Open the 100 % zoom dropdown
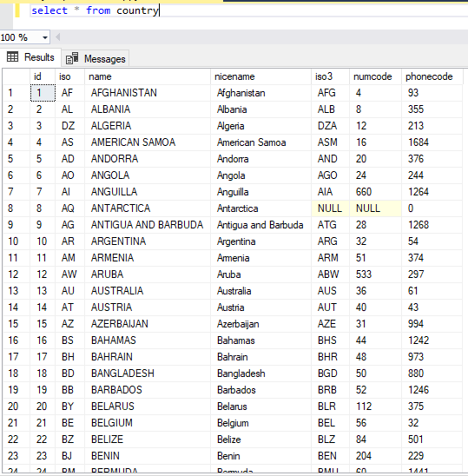 45,37
